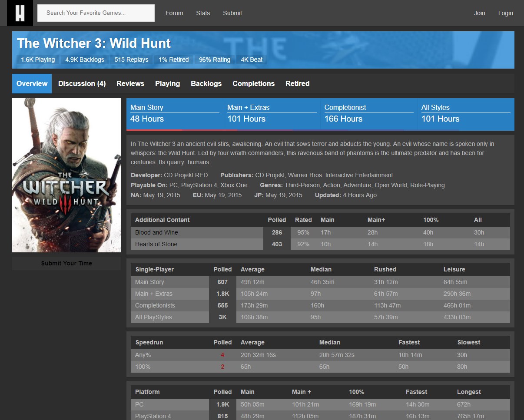
Task: Click the HowLongToBeat logo icon
Action: (20, 13)
